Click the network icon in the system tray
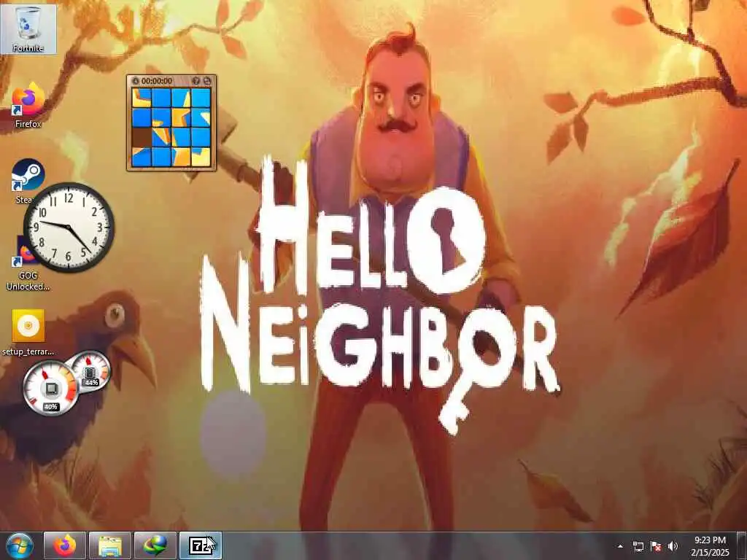 pos(638,547)
